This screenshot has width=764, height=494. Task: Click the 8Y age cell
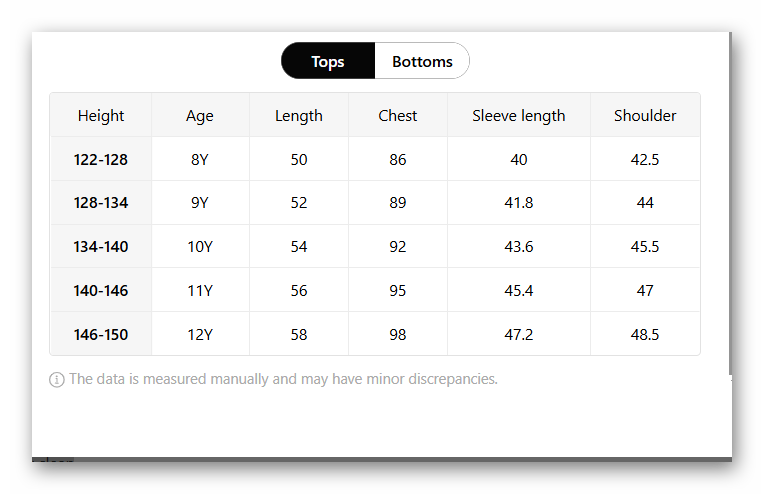(x=200, y=159)
